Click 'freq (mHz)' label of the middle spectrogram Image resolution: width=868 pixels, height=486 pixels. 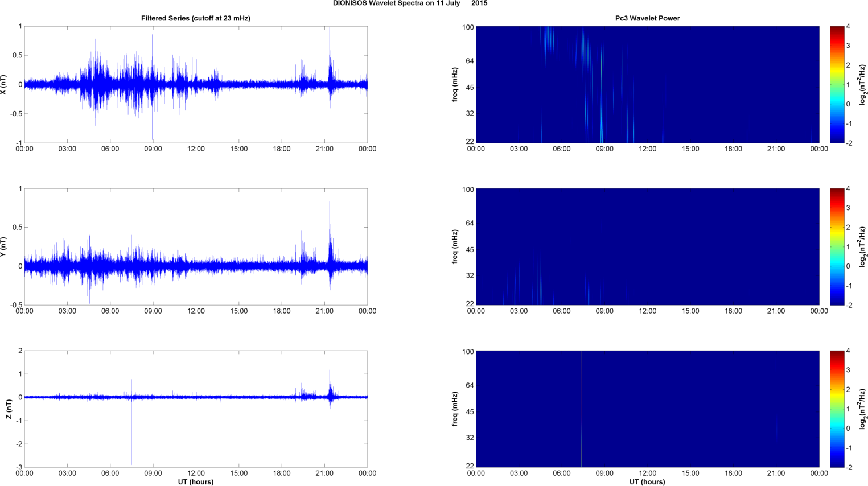pyautogui.click(x=455, y=246)
